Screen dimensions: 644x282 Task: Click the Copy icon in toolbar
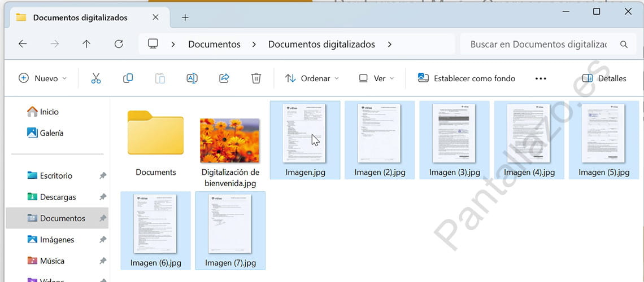(128, 78)
